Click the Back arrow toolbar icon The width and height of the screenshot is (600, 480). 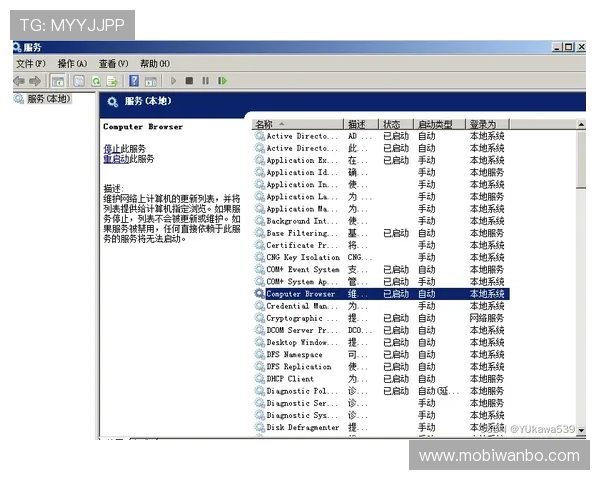tap(19, 81)
